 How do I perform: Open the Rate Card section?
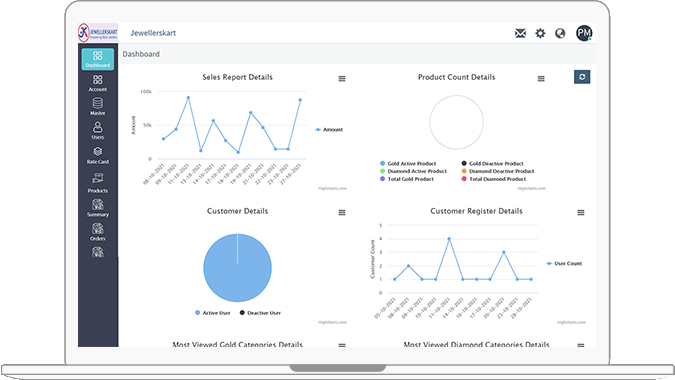point(98,155)
